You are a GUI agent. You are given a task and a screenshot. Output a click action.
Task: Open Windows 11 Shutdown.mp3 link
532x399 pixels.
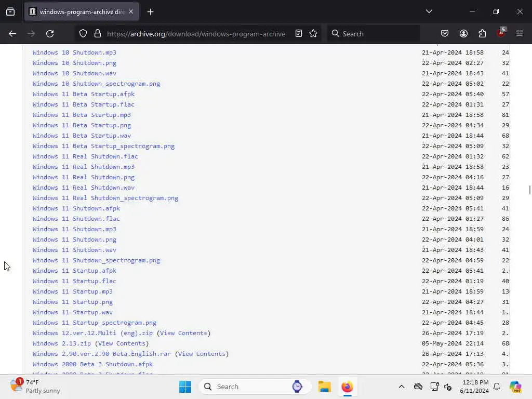[x=74, y=229]
